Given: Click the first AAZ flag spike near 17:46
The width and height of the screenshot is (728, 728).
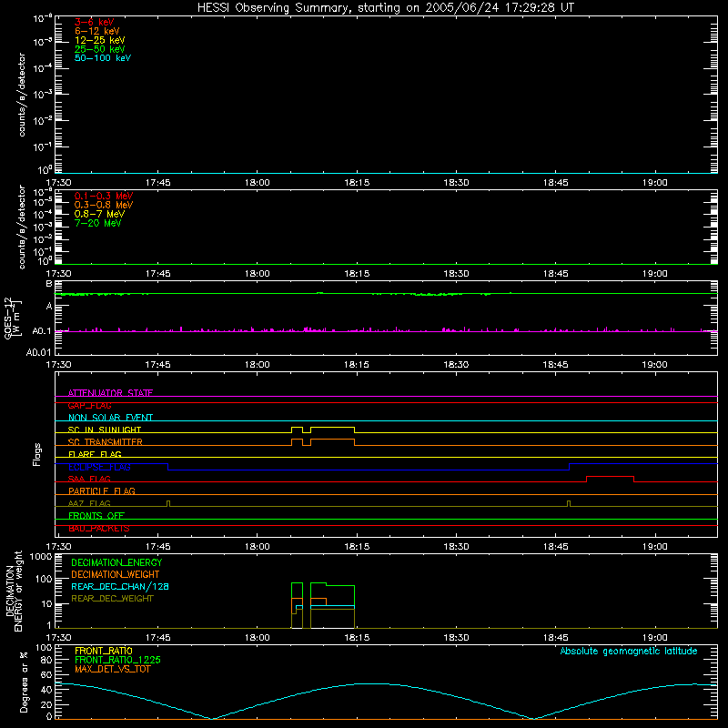Looking at the screenshot, I should point(168,503).
